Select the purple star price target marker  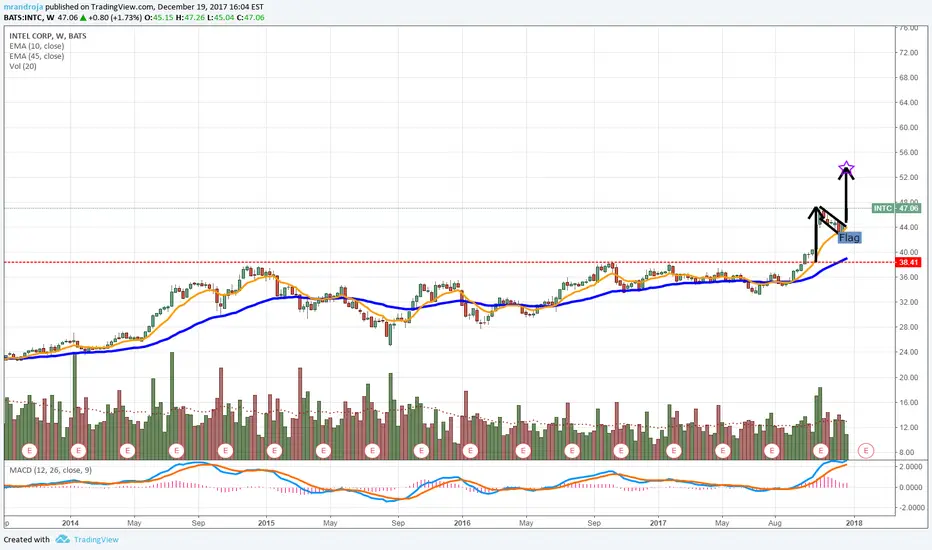click(x=846, y=168)
